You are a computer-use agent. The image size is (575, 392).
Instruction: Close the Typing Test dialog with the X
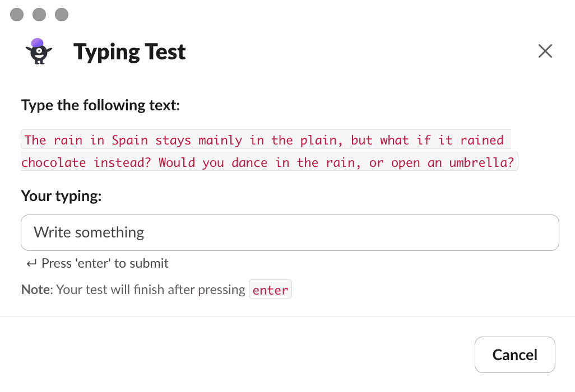click(x=545, y=52)
